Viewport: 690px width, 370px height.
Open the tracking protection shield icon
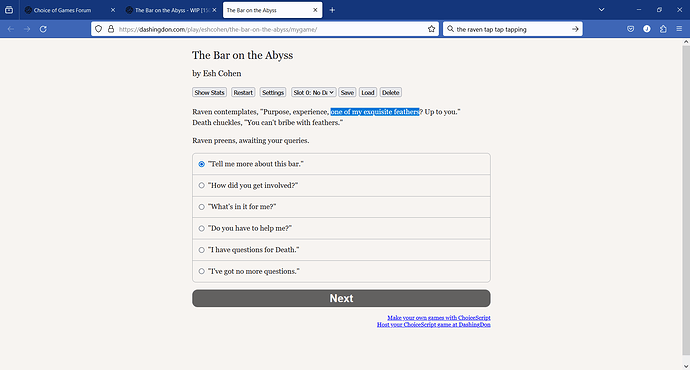[x=99, y=29]
